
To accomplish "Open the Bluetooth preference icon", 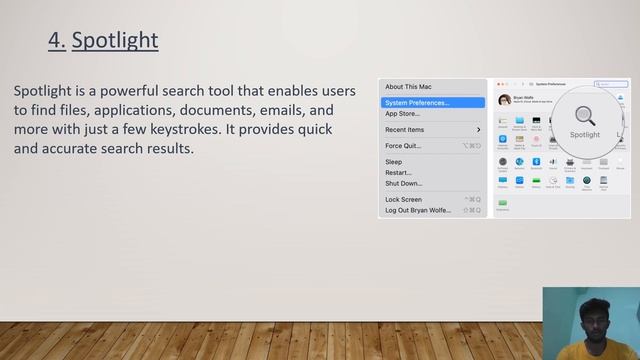I will pos(536,162).
